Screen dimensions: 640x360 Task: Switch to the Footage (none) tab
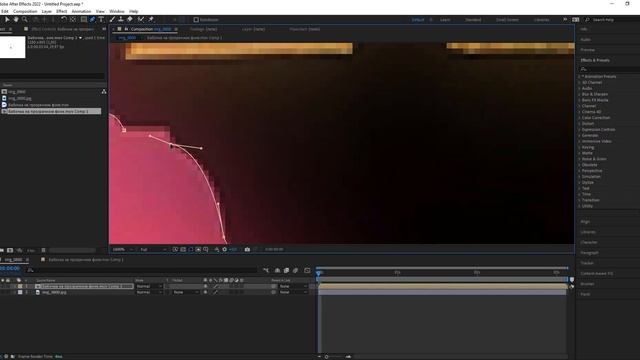(x=203, y=29)
